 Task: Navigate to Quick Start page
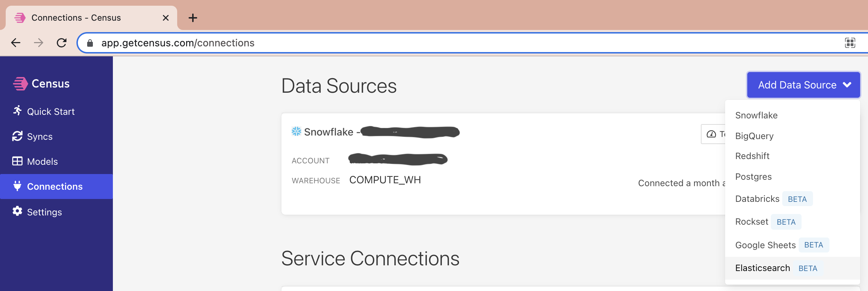click(x=51, y=112)
